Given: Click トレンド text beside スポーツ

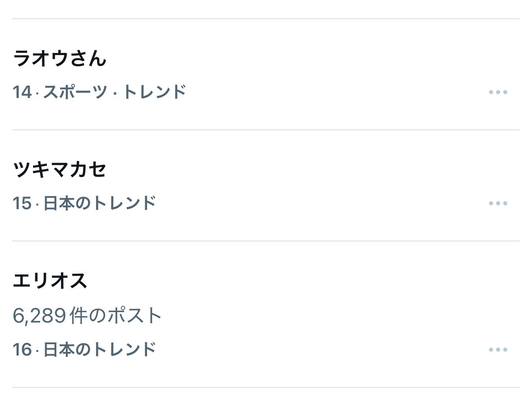Looking at the screenshot, I should pos(154,92).
